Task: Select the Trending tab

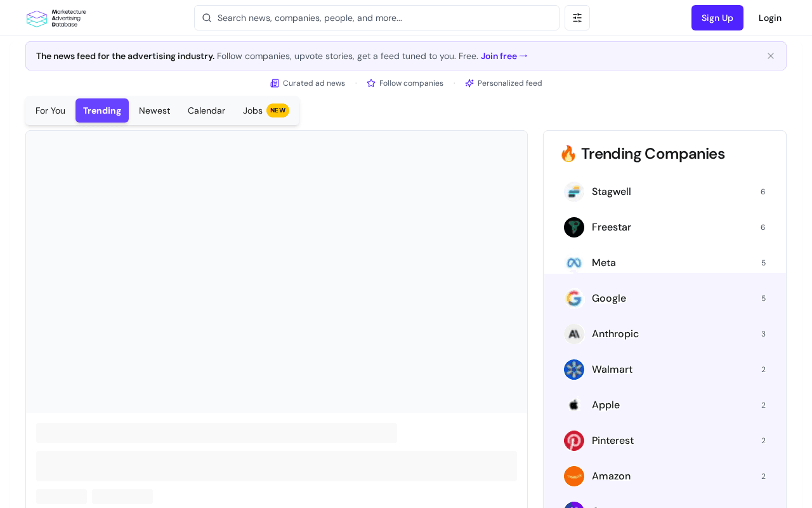Action: (x=102, y=110)
